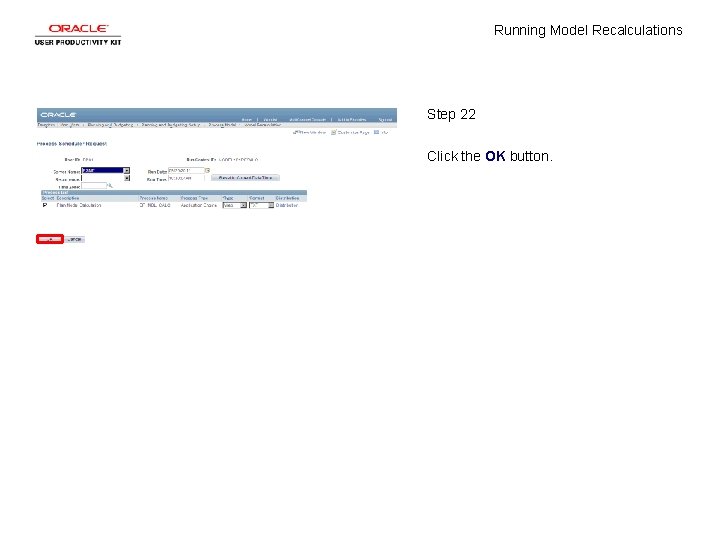Screen dimensions: 720x540
Task: Toggle Select checkbox for Plan Model Calculation
Action: coord(45,205)
